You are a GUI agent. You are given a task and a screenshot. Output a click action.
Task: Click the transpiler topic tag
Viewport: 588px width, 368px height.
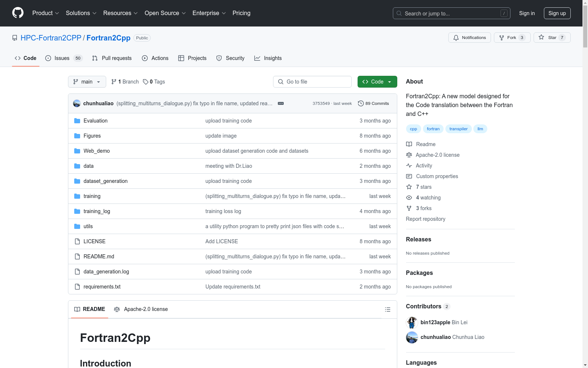(458, 129)
